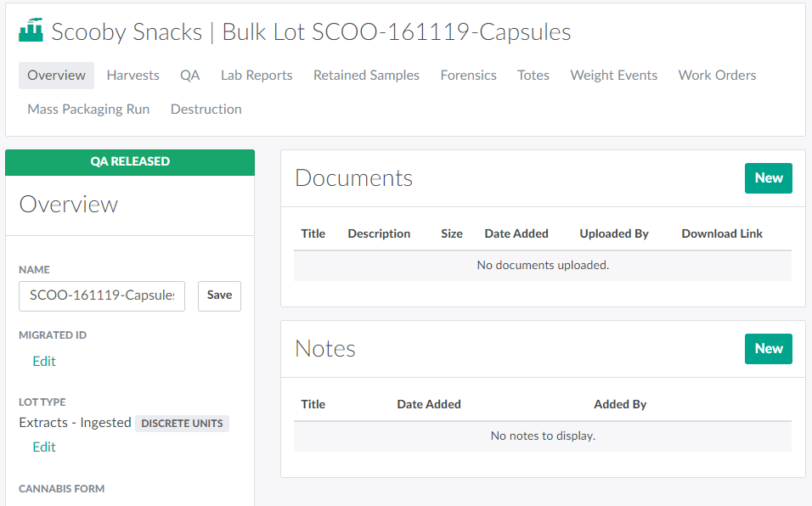Click the Discrete Units badge
The image size is (812, 506).
182,423
